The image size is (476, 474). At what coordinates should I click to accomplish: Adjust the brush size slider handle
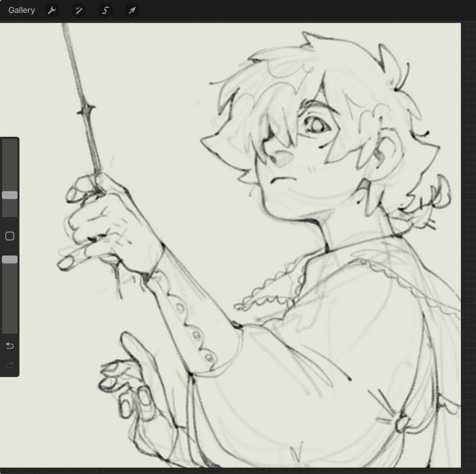tap(10, 195)
